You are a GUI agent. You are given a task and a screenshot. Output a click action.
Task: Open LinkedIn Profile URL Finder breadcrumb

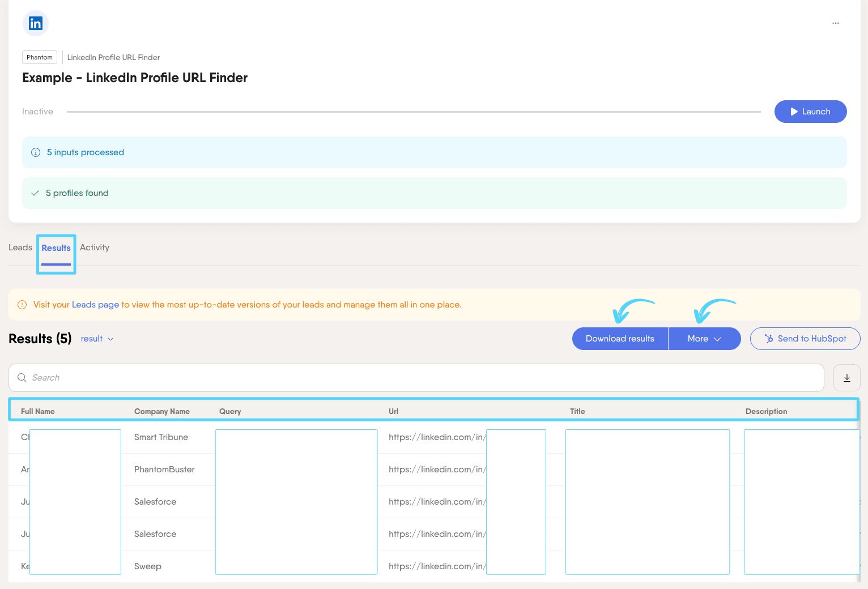coord(113,57)
